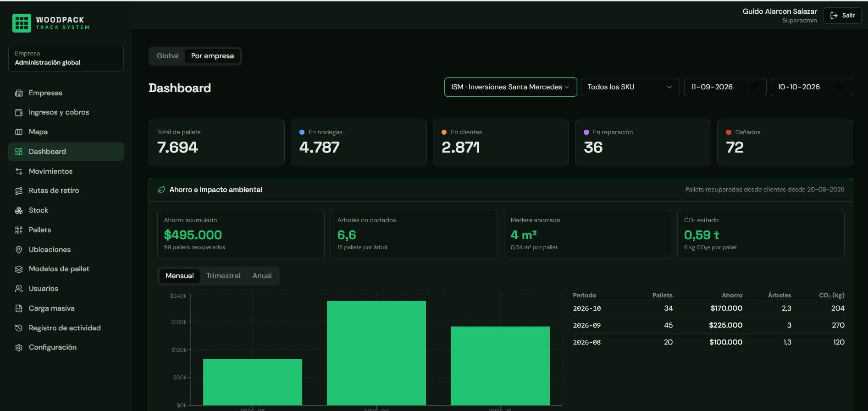Click the 2026-08 period row
Image resolution: width=868 pixels, height=411 pixels.
tap(708, 342)
